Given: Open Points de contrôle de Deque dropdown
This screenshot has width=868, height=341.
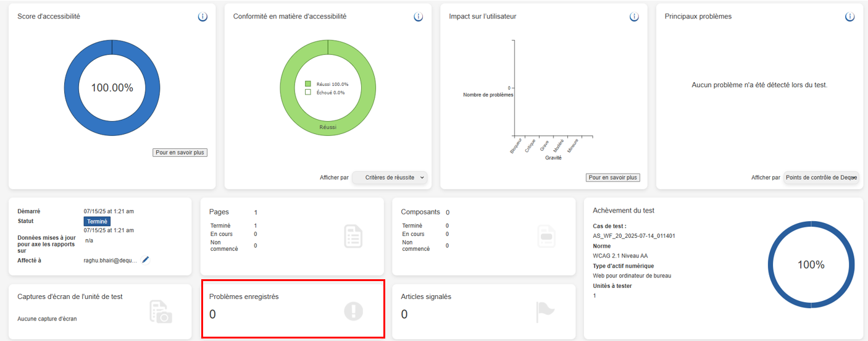Looking at the screenshot, I should pos(821,178).
